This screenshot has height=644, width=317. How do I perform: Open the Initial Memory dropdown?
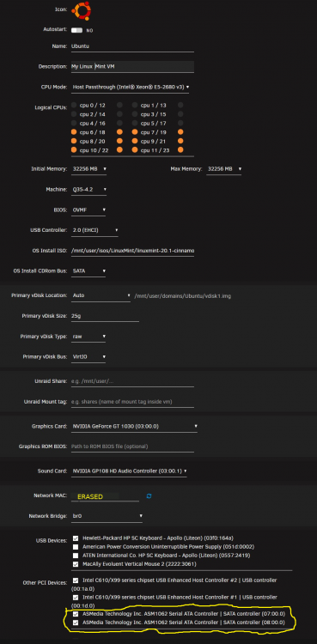[88, 169]
